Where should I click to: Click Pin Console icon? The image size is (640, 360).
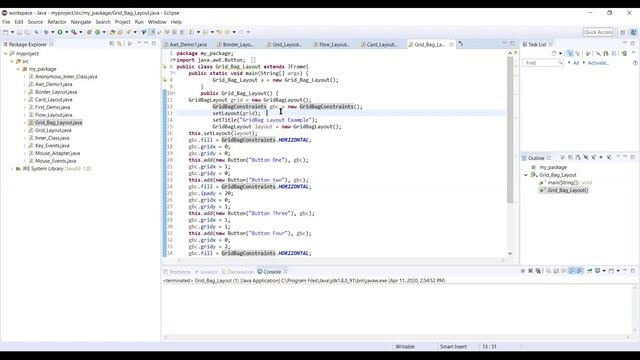click(589, 271)
